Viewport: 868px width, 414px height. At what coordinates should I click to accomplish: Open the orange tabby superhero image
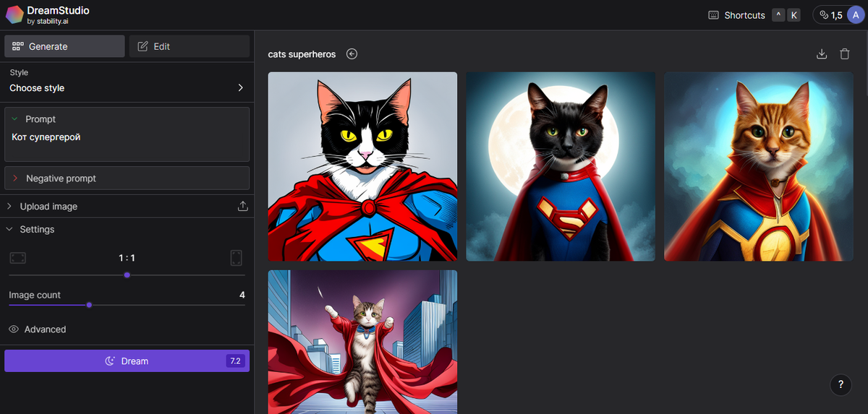point(759,166)
